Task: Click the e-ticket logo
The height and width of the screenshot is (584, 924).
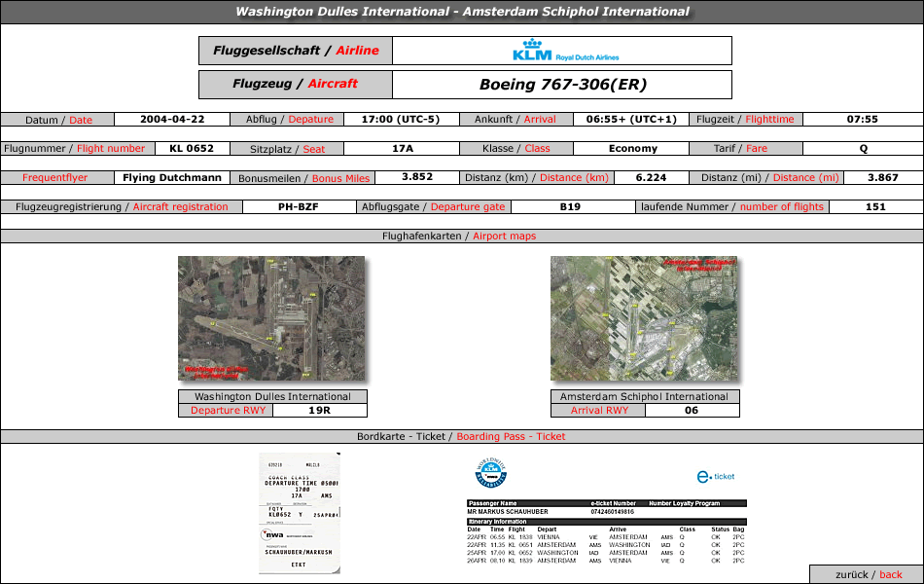Action: pos(716,476)
